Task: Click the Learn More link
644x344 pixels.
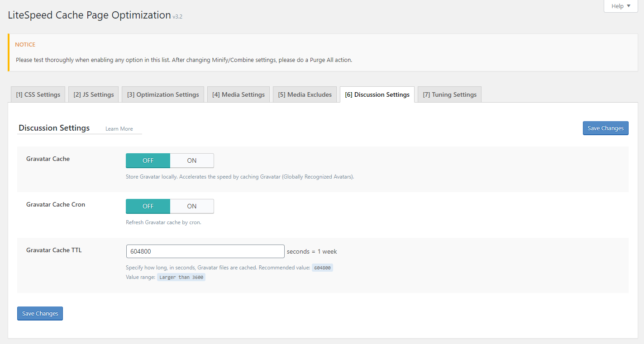Action: click(x=119, y=129)
